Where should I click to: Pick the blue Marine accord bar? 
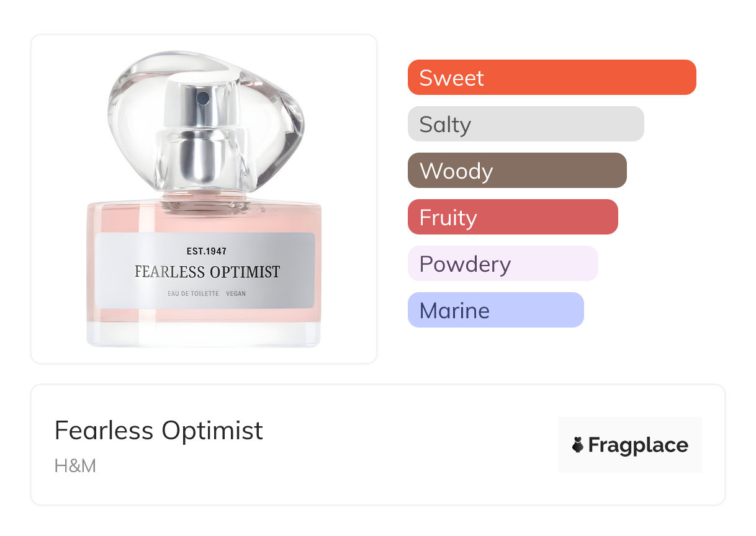495,310
